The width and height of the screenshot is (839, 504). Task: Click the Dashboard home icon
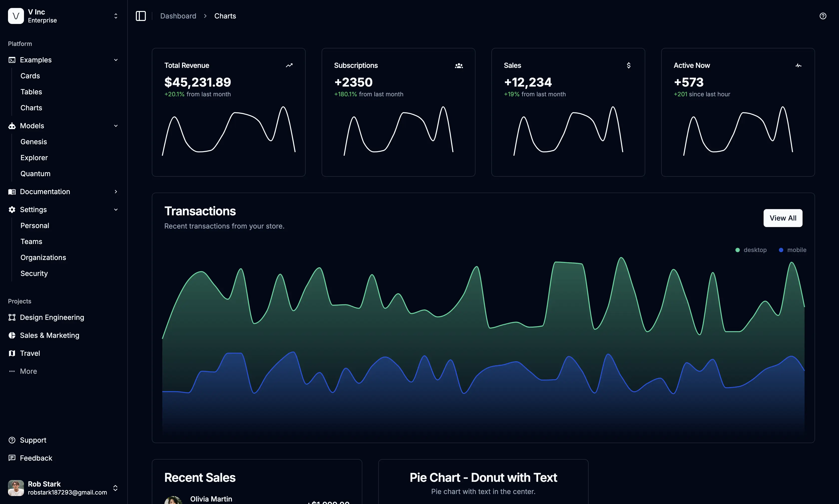pyautogui.click(x=178, y=15)
